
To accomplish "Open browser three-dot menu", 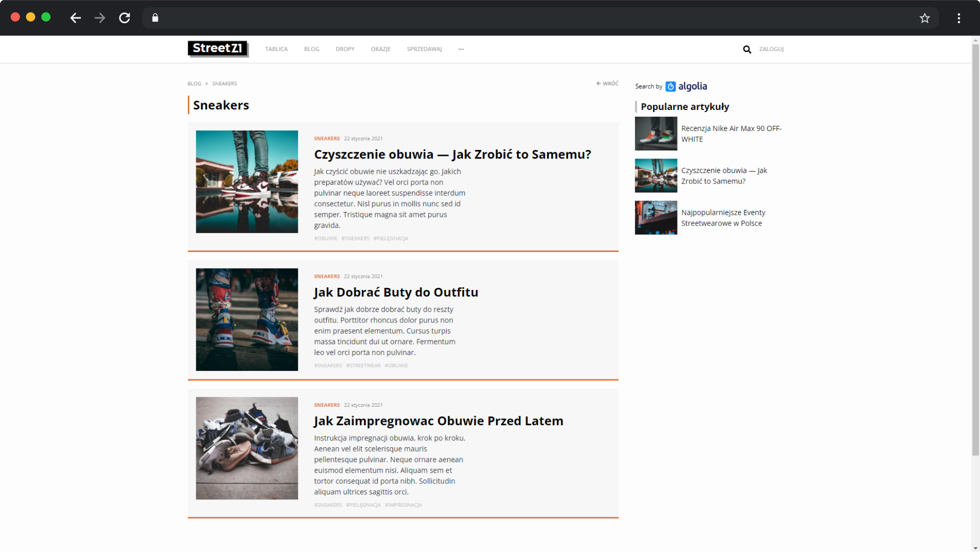I will tap(958, 18).
